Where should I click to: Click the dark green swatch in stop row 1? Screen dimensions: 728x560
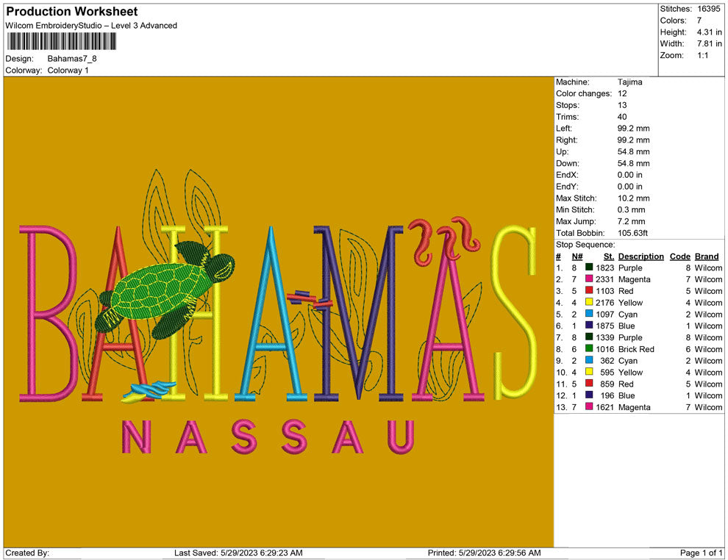coord(589,267)
